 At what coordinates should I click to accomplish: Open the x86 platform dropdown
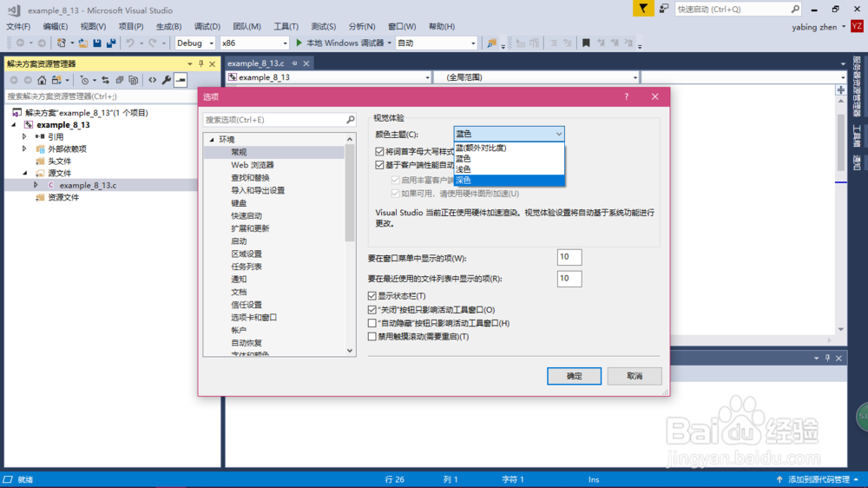coord(254,43)
